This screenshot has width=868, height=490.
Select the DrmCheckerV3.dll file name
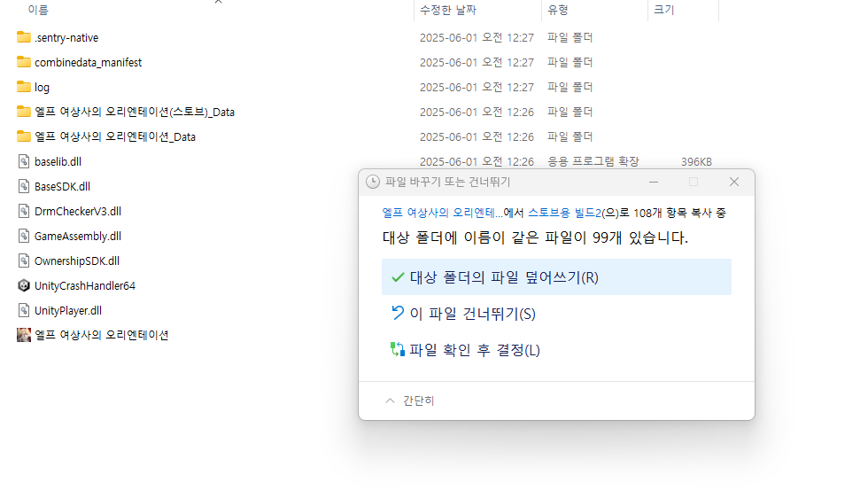78,212
